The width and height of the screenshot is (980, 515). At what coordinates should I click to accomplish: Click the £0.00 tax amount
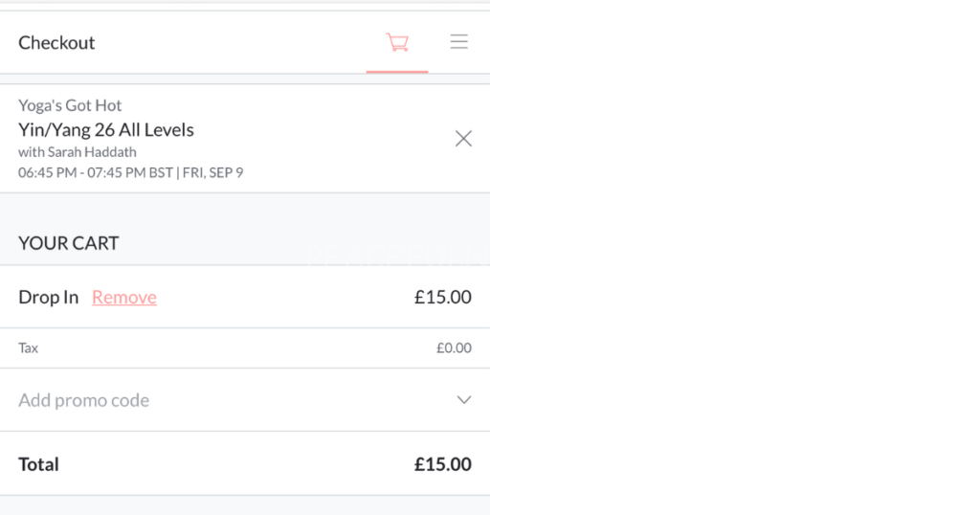[x=454, y=348]
